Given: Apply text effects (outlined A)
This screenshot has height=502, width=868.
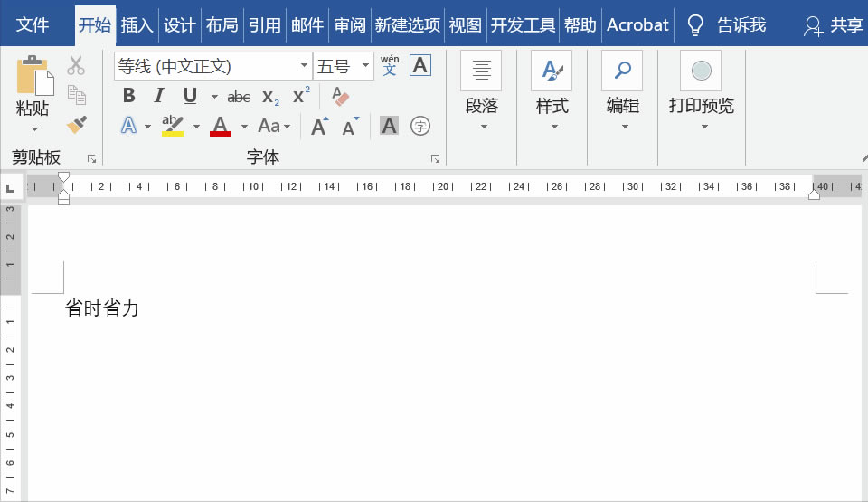Looking at the screenshot, I should click(x=128, y=126).
